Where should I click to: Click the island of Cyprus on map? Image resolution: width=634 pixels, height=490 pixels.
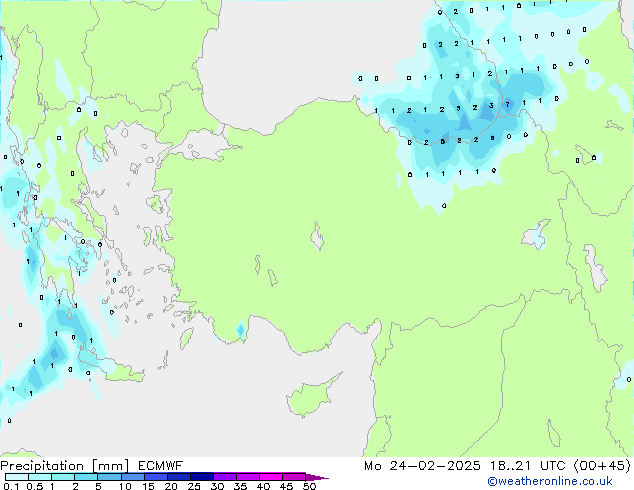pyautogui.click(x=311, y=398)
